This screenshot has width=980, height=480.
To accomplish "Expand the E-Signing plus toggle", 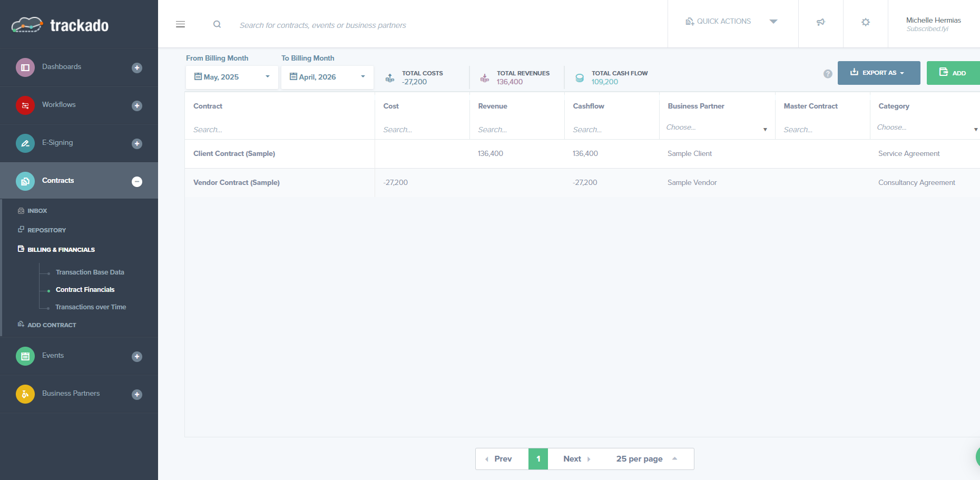I will (137, 143).
